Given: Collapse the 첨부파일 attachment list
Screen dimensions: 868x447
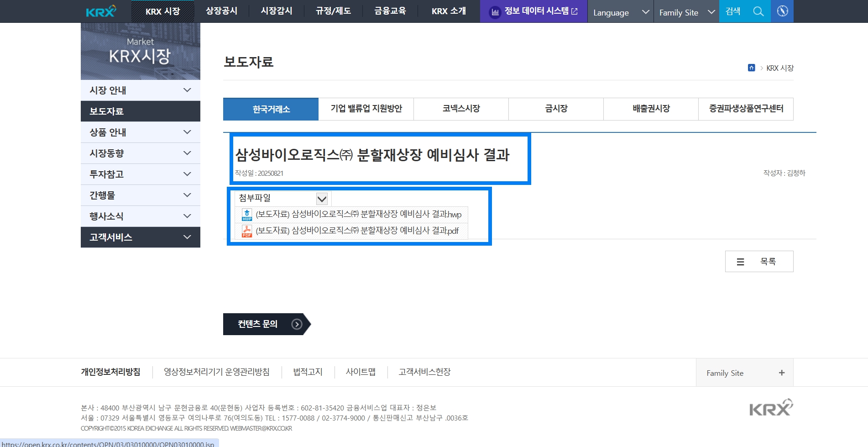Looking at the screenshot, I should (x=322, y=199).
